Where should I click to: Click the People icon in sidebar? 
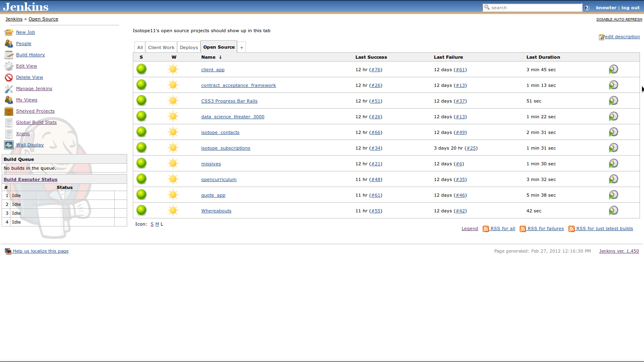(x=9, y=43)
